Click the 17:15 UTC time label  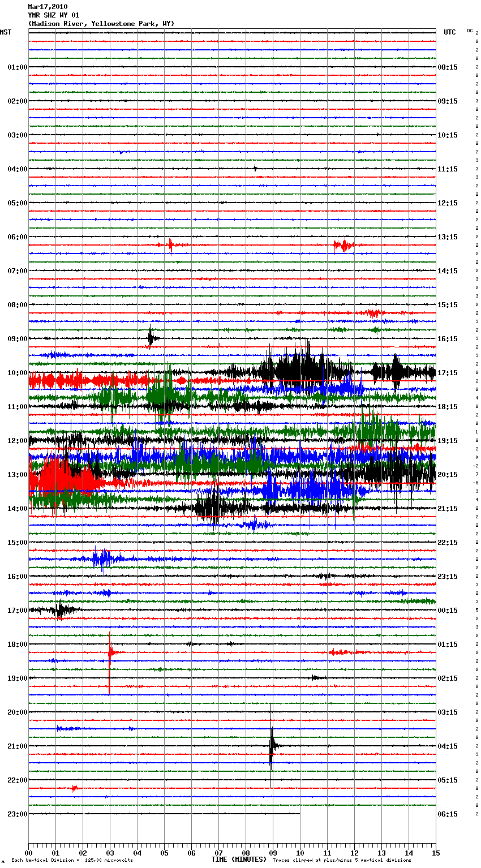[x=448, y=373]
